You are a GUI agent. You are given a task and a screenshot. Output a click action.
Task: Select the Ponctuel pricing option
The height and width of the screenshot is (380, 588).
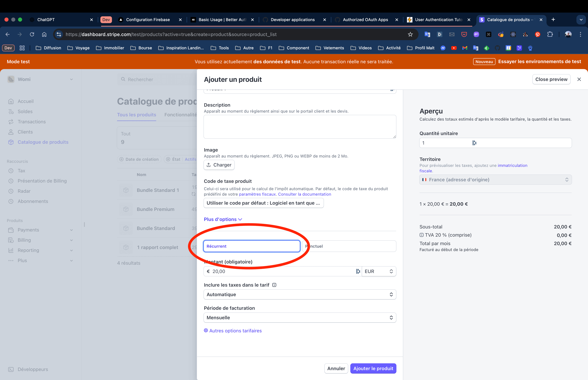click(x=349, y=246)
